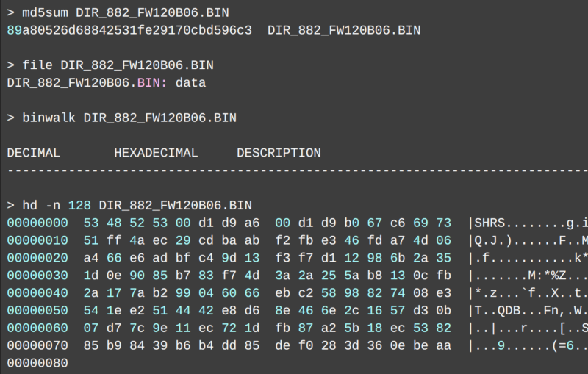
Task: Click the DESCRIPTION column header
Action: click(279, 153)
